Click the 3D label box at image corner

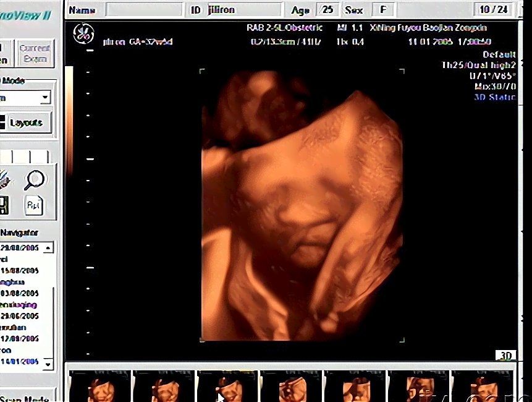506,356
